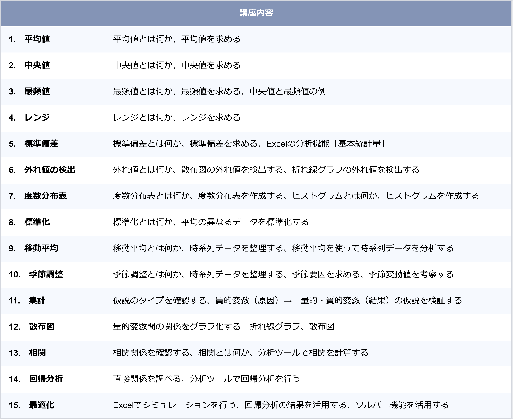Screen dimensions: 513x420
Task: Select row title 13. 相関
Action: [x=27, y=353]
